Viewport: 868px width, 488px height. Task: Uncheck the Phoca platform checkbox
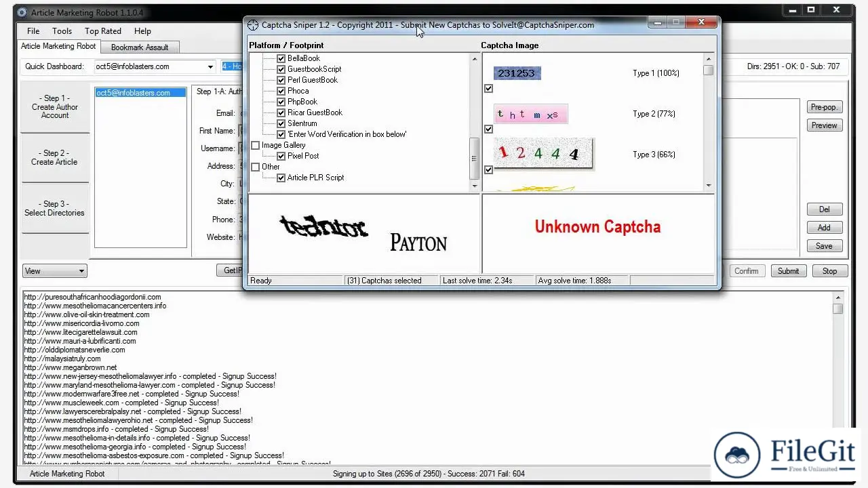(x=281, y=91)
